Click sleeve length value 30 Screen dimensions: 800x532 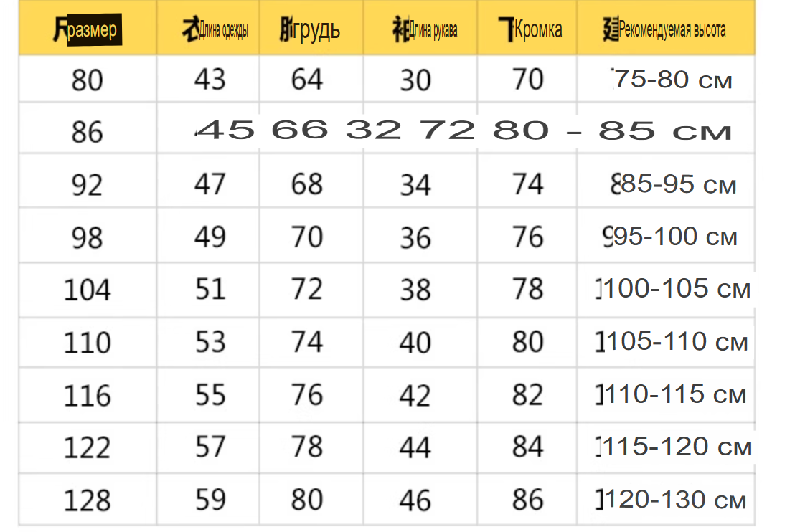click(415, 80)
